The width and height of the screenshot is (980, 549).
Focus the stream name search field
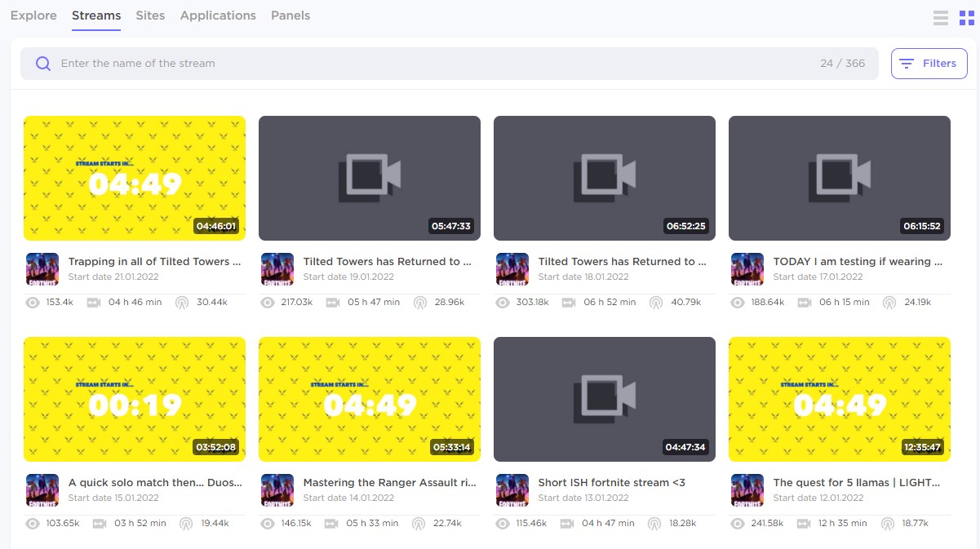432,64
